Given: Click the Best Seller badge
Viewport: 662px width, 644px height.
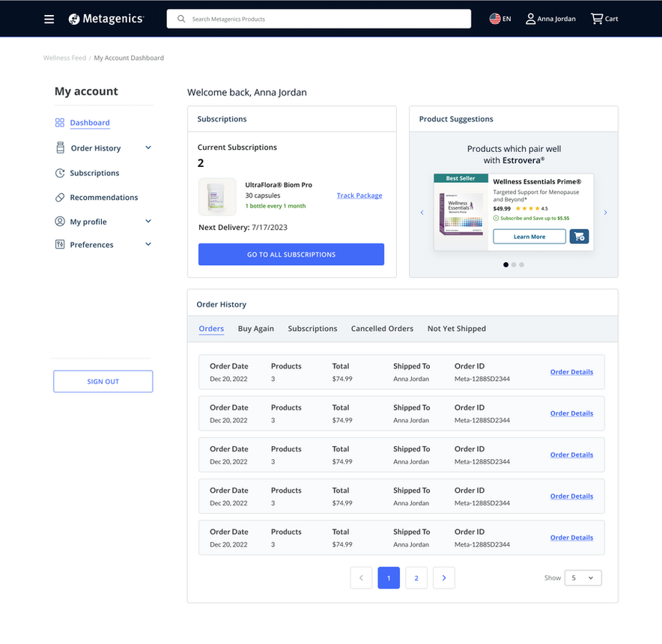Looking at the screenshot, I should 461,178.
